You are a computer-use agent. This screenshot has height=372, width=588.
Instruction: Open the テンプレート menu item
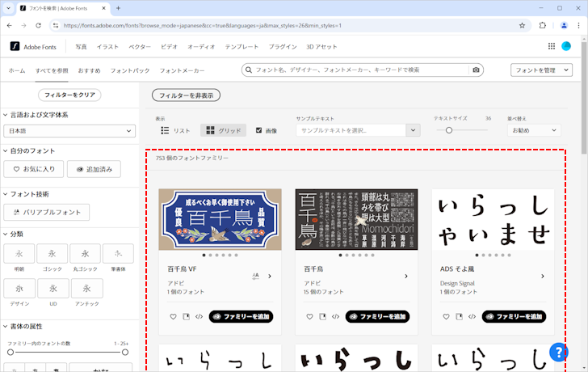pyautogui.click(x=241, y=47)
